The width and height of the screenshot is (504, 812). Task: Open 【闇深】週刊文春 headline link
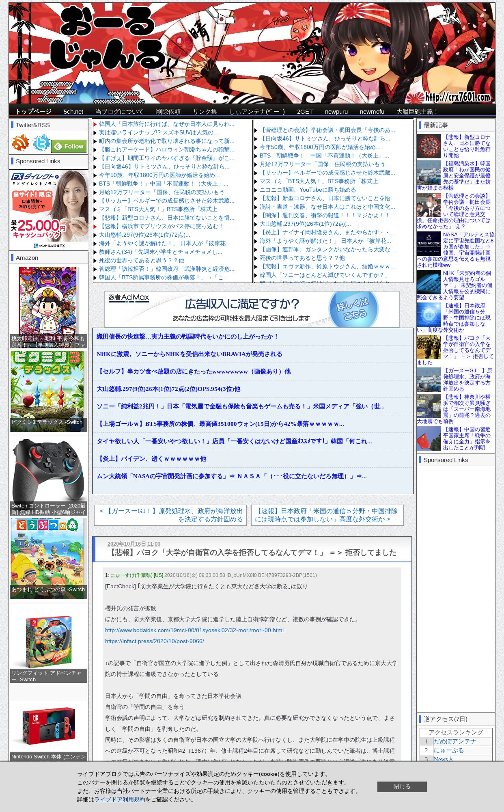pos(327,215)
